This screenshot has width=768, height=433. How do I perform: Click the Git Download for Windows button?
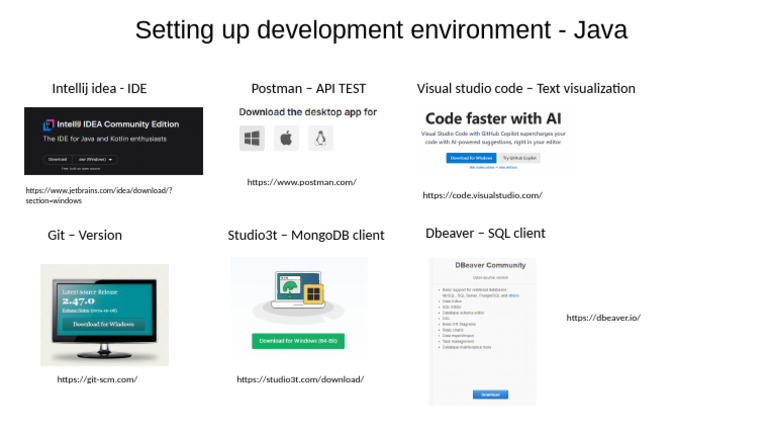(103, 324)
